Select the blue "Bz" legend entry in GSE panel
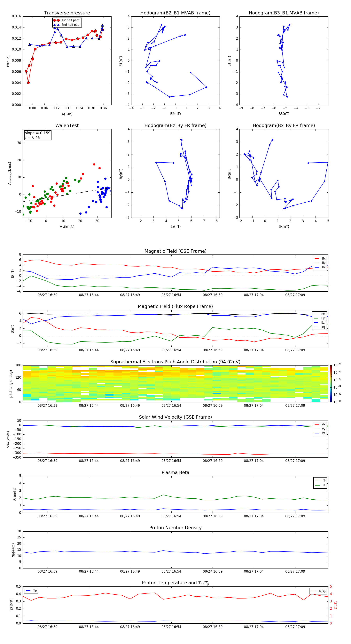The image size is (351, 644). [320, 267]
